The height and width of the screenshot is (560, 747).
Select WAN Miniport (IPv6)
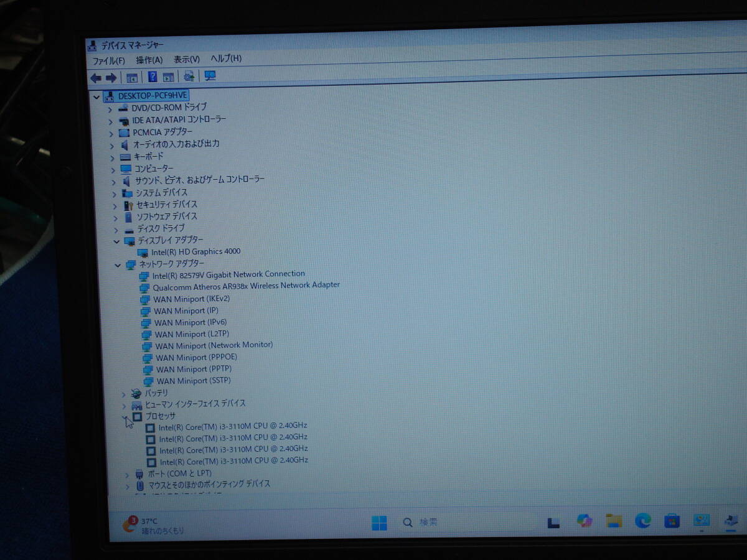tap(190, 322)
